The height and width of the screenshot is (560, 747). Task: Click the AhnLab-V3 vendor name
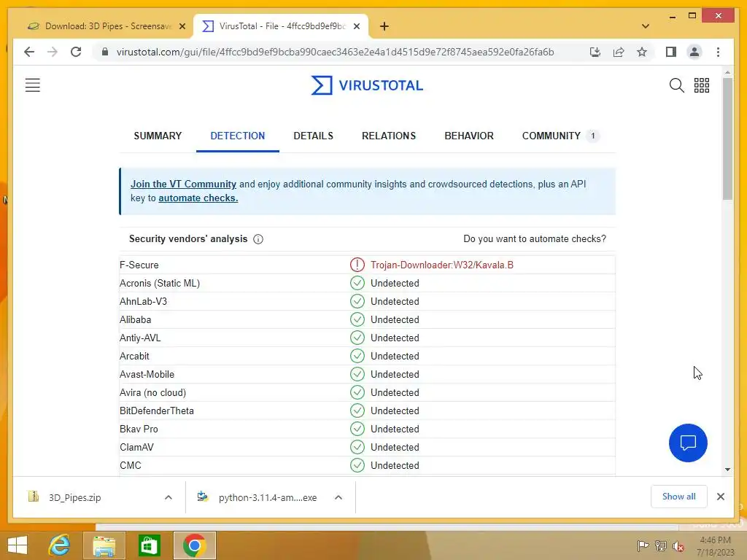coord(144,301)
